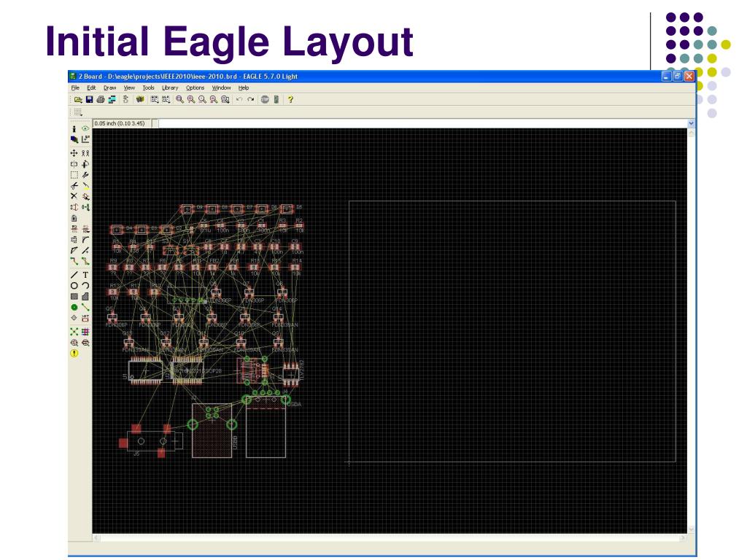Run a script with the SCR icon
This screenshot has height=560, width=747.
[x=155, y=99]
